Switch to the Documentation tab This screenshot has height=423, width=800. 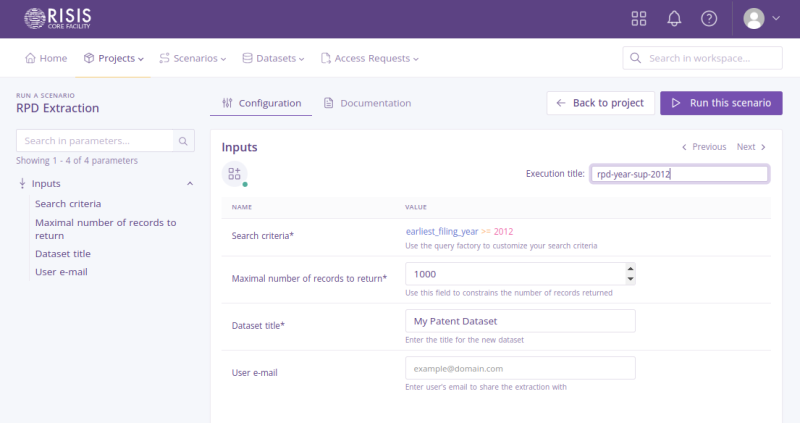[x=367, y=103]
